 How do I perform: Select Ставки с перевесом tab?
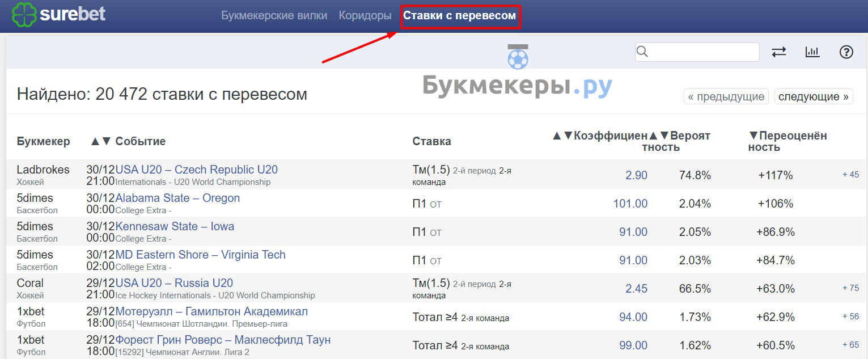(460, 15)
